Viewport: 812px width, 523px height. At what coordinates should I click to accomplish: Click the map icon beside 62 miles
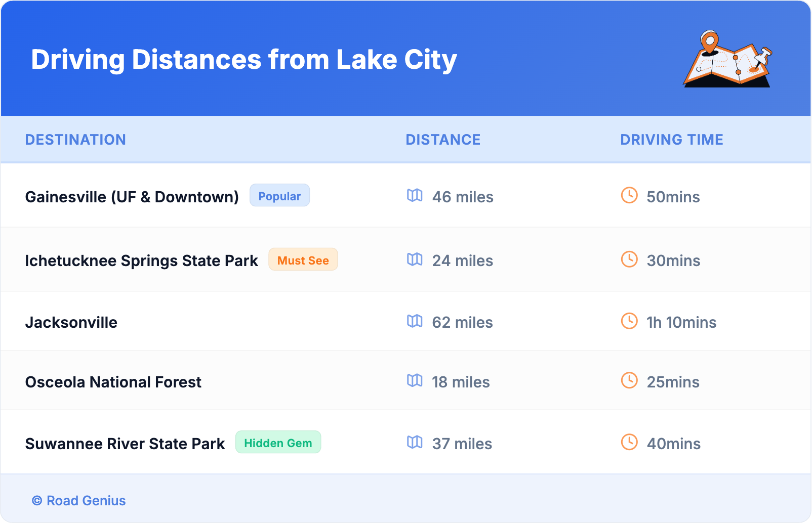pos(415,321)
